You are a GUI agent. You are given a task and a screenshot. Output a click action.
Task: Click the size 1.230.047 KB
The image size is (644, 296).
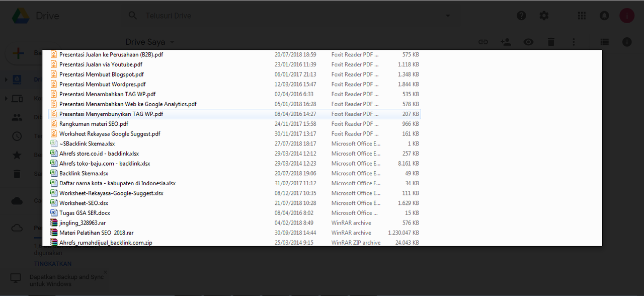pos(404,233)
